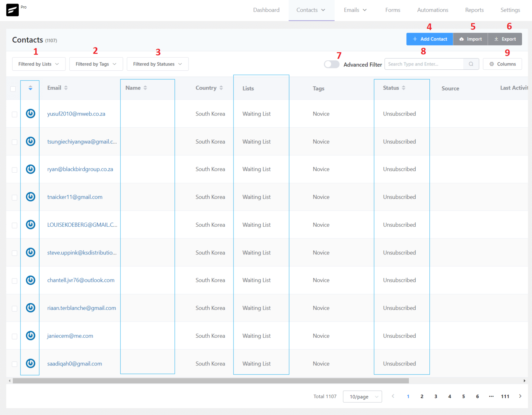Viewport: 532px width, 415px height.
Task: Click the download icon on the Export button
Action: click(496, 39)
